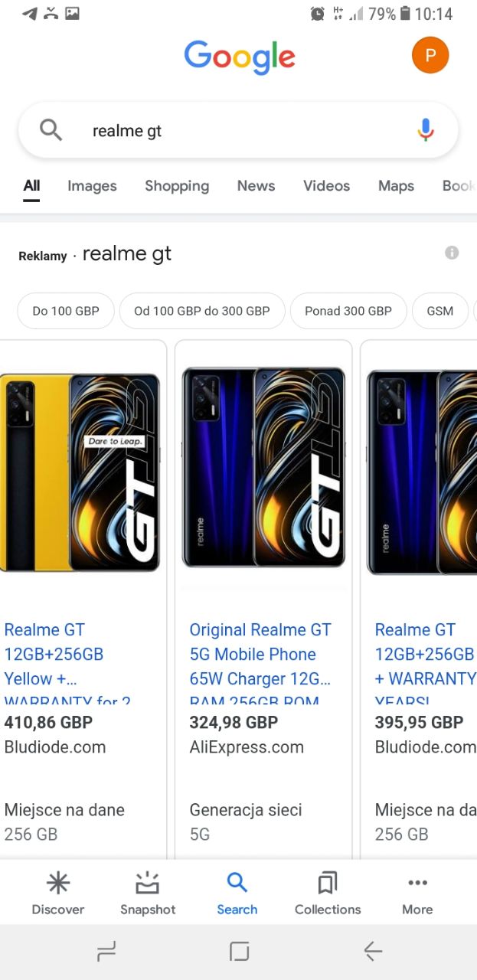Open the More menu with three dots
Image resolution: width=477 pixels, height=980 pixels.
pyautogui.click(x=417, y=893)
